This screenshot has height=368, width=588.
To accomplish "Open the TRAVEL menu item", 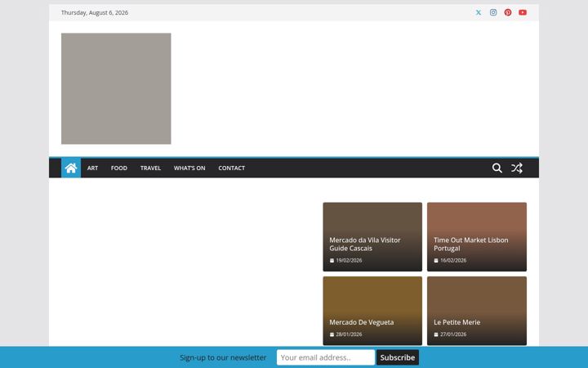I will (150, 168).
